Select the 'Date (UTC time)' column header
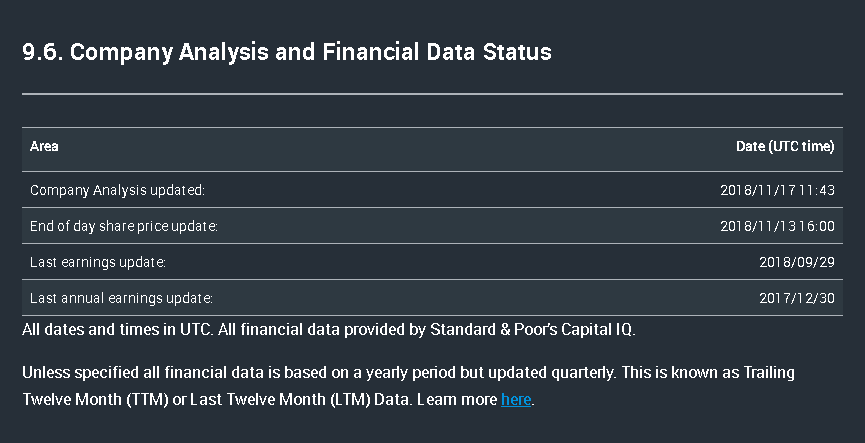The width and height of the screenshot is (865, 443). click(785, 146)
